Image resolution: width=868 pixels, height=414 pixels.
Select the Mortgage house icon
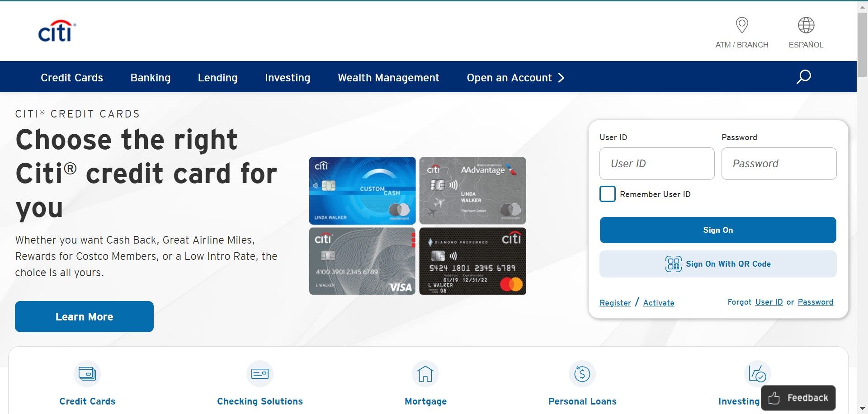coord(425,374)
